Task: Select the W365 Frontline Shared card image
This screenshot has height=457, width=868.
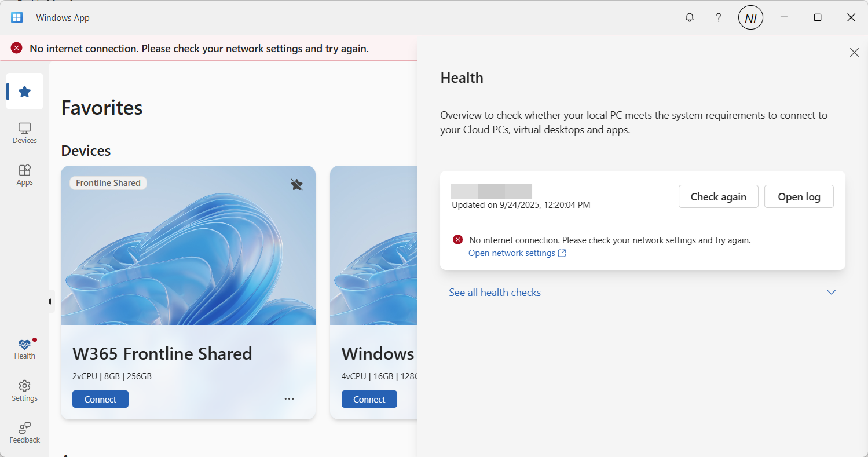Action: pyautogui.click(x=188, y=255)
